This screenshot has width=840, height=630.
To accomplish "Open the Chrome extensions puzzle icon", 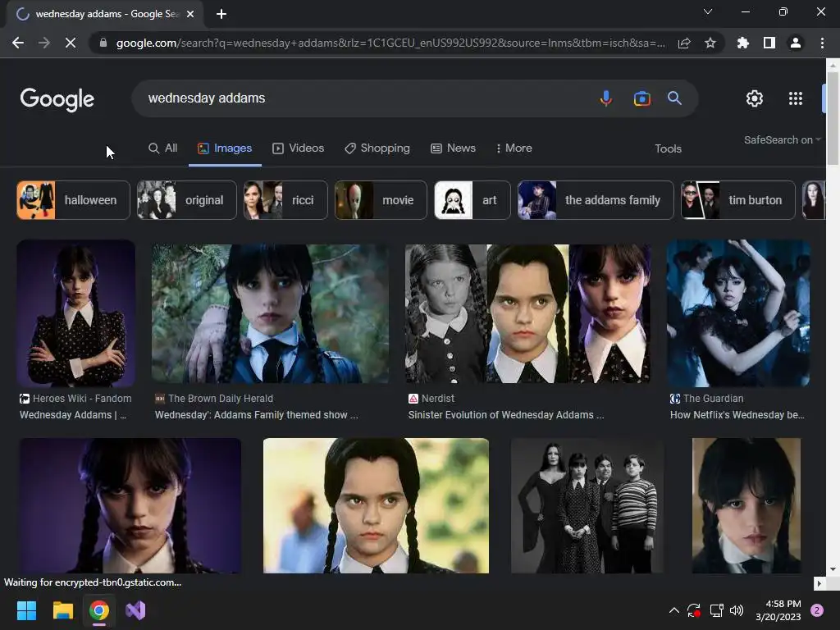I will [x=743, y=43].
